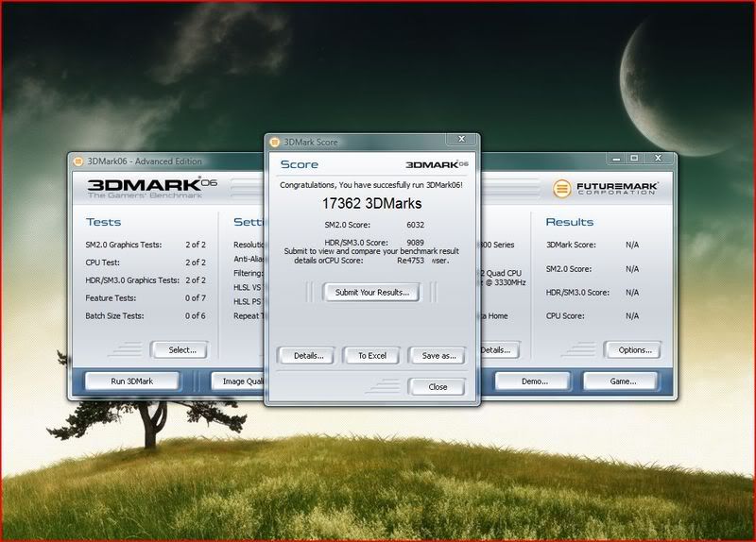Open system Details... in the main window
Image resolution: width=756 pixels, height=542 pixels.
point(500,350)
